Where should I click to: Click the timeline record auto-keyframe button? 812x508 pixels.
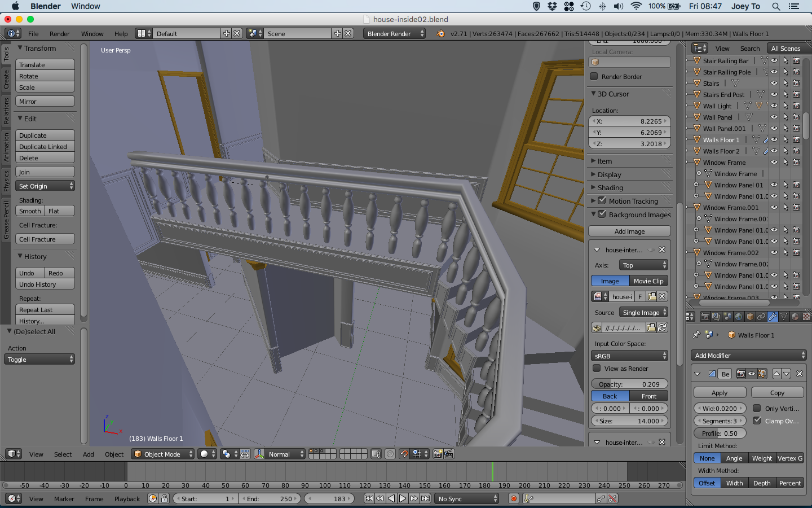click(513, 498)
